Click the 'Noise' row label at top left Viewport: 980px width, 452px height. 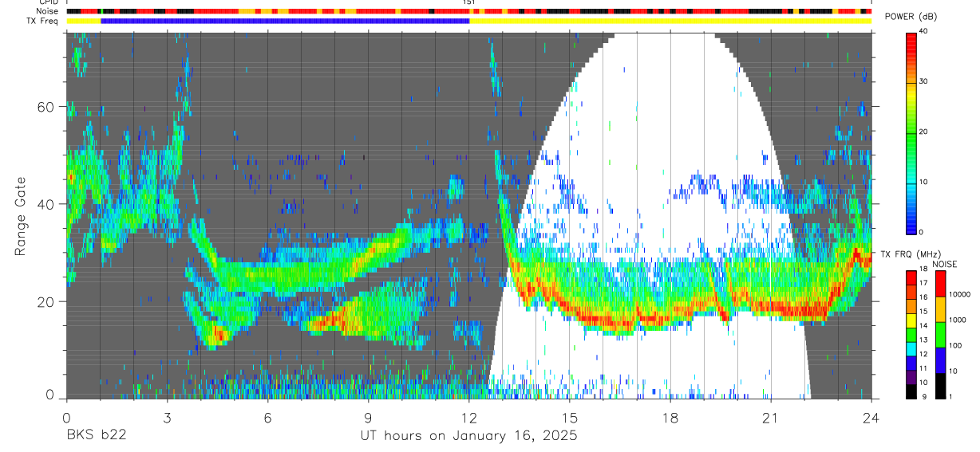click(49, 11)
